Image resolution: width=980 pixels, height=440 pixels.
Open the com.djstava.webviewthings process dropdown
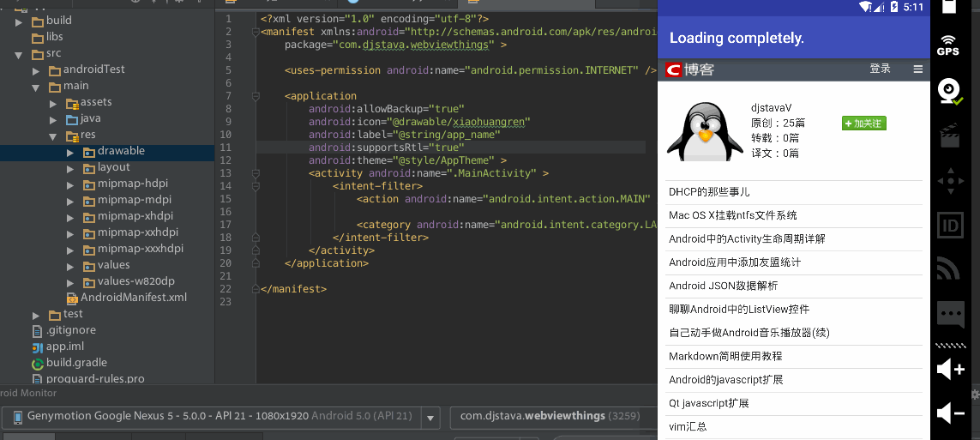[x=553, y=416]
